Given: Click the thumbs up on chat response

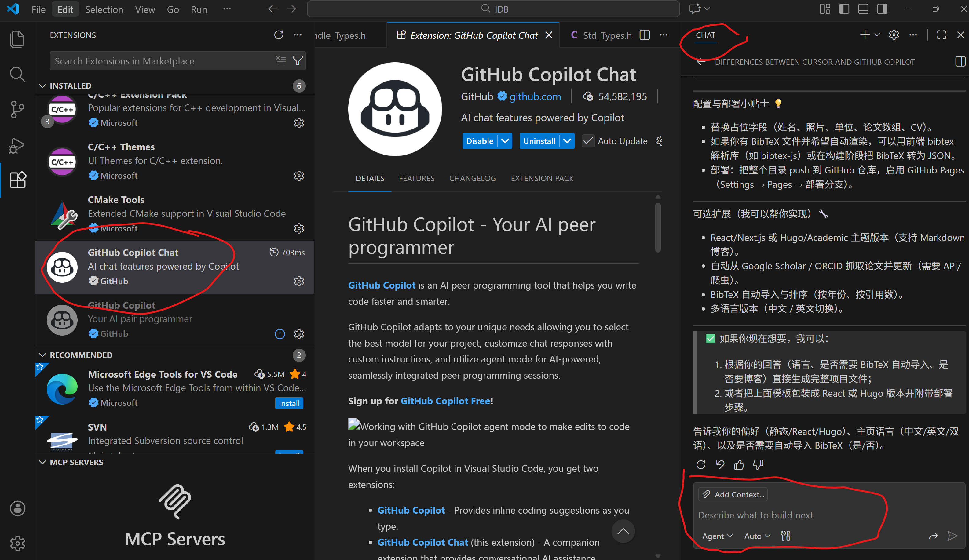Looking at the screenshot, I should (x=739, y=465).
